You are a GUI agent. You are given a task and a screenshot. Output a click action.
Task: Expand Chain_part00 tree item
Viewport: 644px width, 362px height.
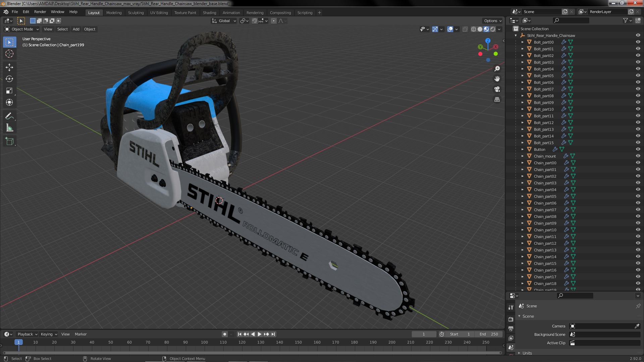pyautogui.click(x=522, y=163)
